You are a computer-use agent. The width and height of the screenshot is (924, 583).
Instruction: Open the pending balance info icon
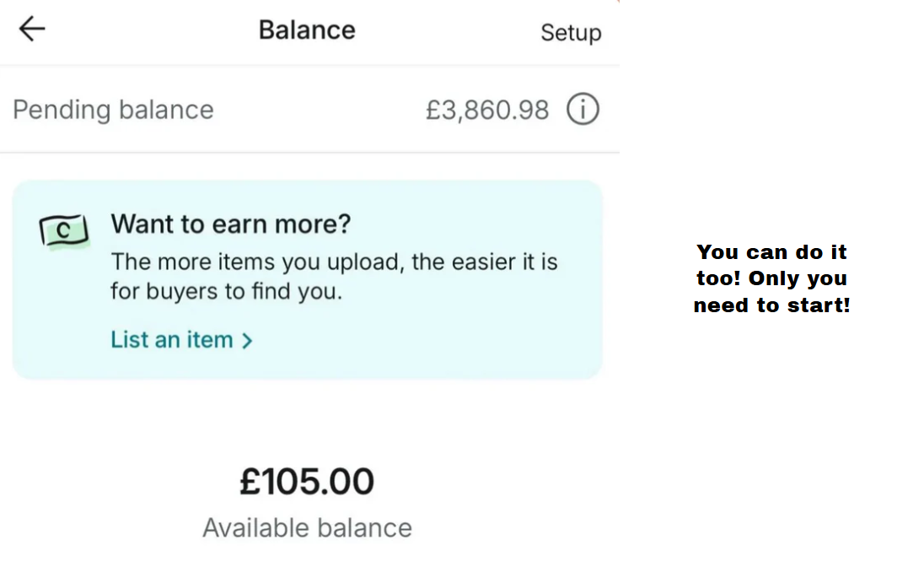583,110
